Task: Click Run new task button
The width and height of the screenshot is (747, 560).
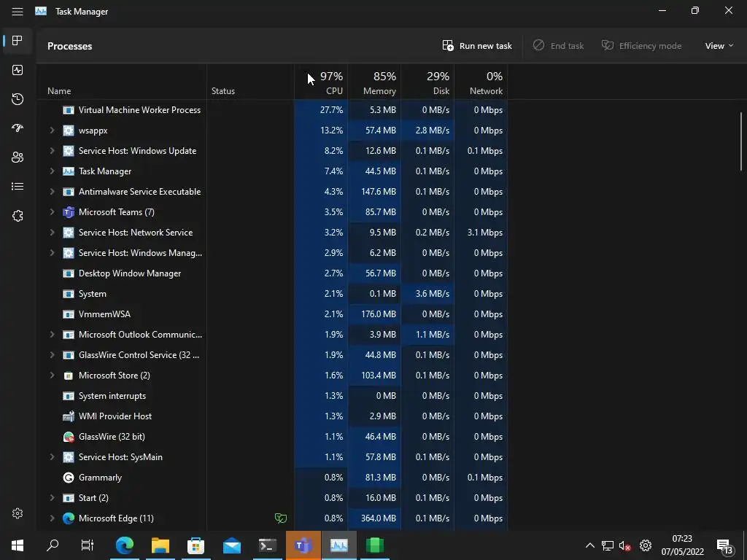Action: (477, 46)
